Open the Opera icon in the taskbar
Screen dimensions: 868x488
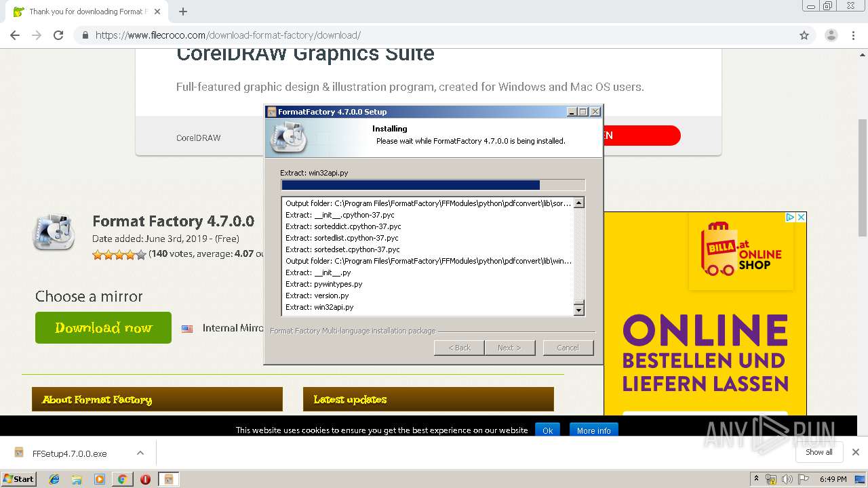click(x=145, y=479)
